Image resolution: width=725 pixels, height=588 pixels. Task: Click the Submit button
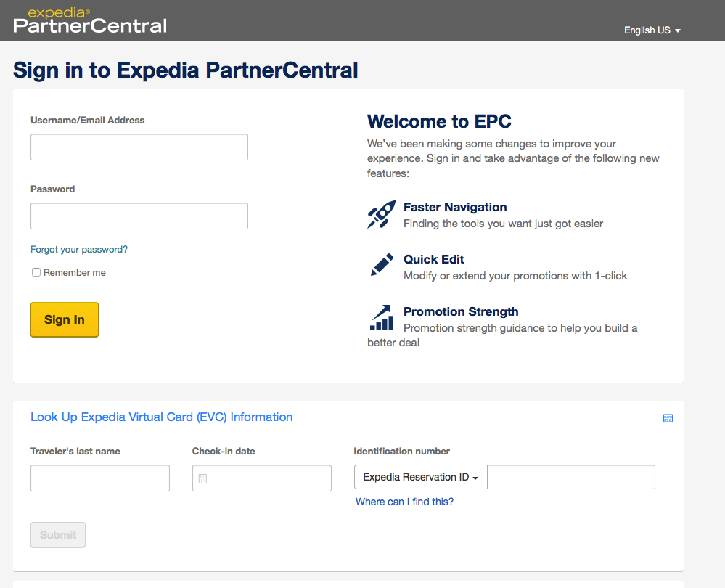point(58,535)
